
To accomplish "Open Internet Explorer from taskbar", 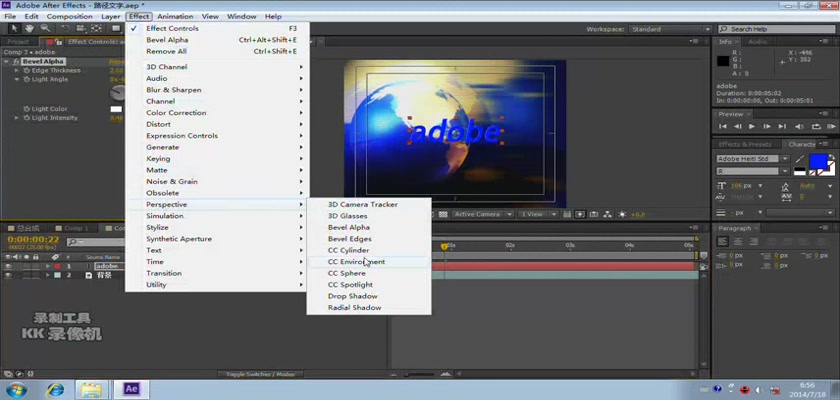I will (x=55, y=389).
